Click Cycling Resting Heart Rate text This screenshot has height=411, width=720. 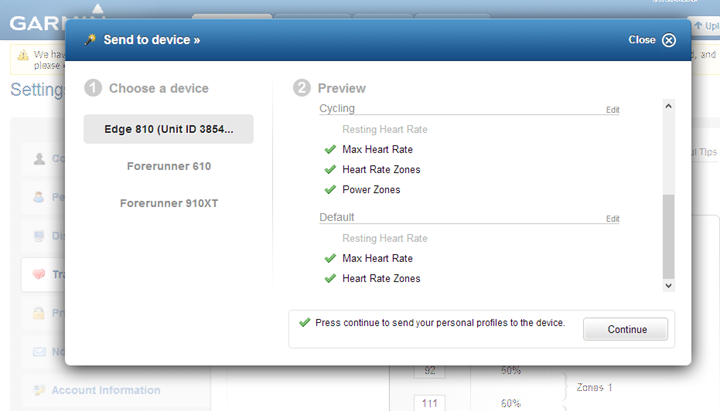[x=385, y=129]
